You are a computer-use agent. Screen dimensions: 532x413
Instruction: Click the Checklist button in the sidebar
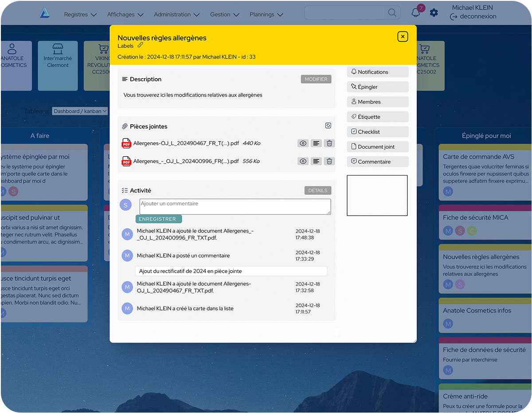(x=377, y=132)
